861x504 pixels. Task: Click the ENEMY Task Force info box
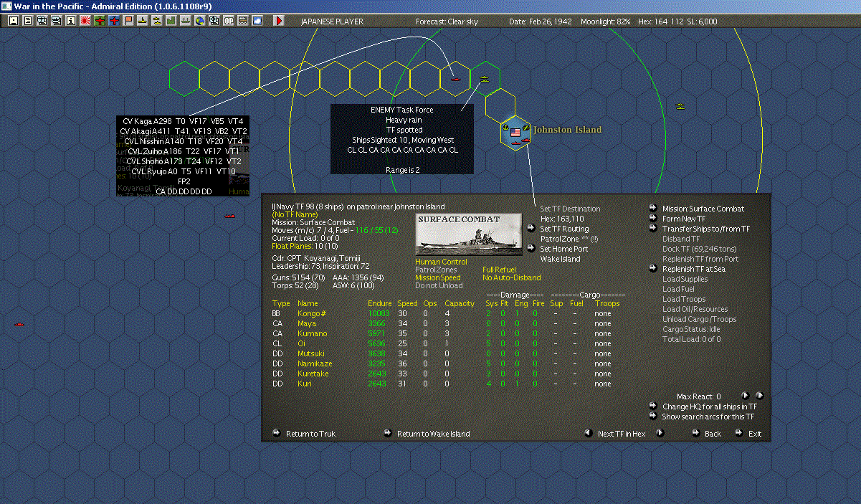tap(401, 138)
